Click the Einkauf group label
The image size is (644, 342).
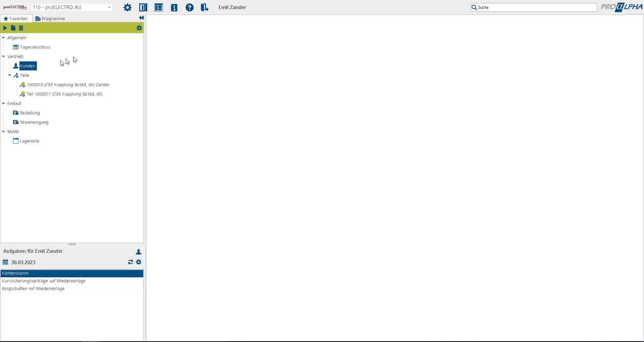pyautogui.click(x=14, y=103)
